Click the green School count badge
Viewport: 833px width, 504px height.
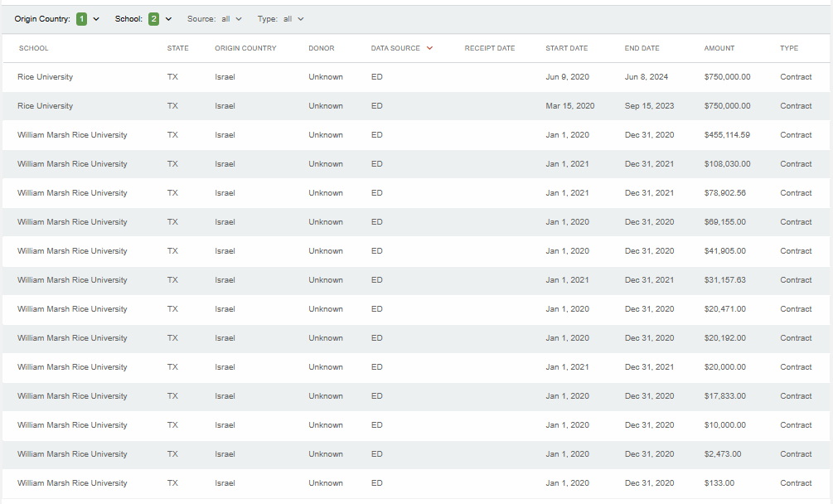tap(153, 19)
